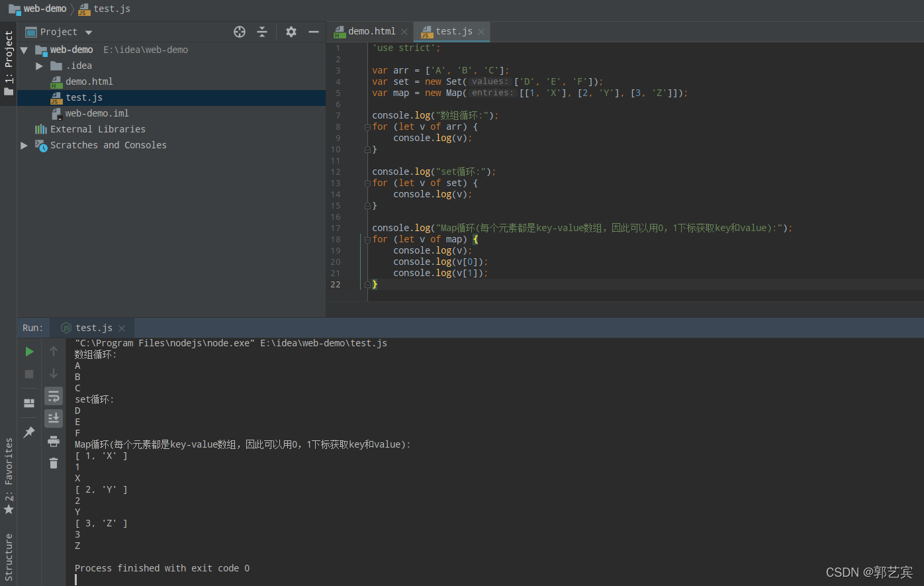Click fold end marker at line 22

(367, 285)
